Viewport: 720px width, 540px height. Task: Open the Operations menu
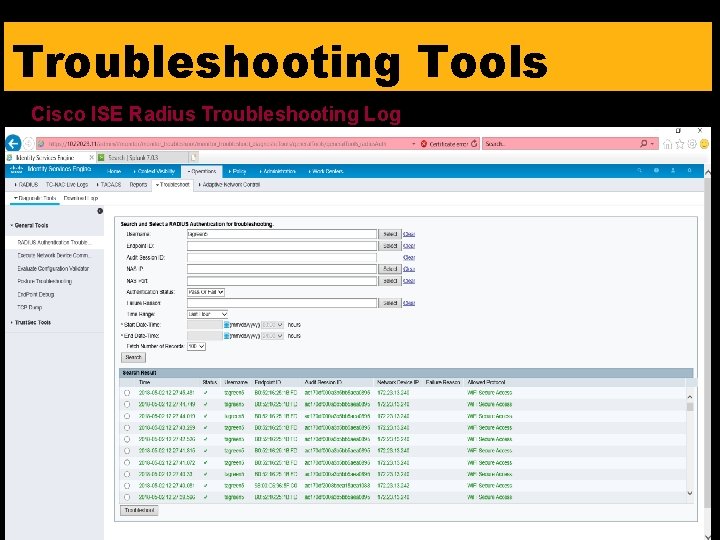[202, 171]
